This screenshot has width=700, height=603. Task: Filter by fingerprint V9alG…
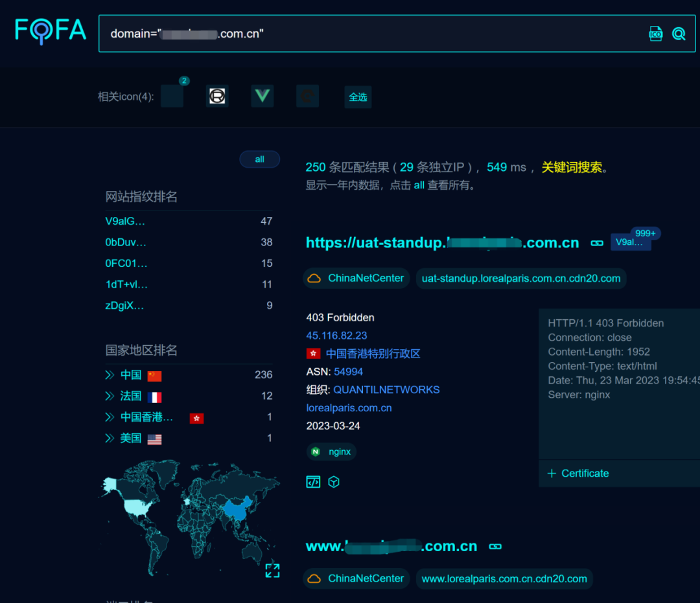coord(125,222)
